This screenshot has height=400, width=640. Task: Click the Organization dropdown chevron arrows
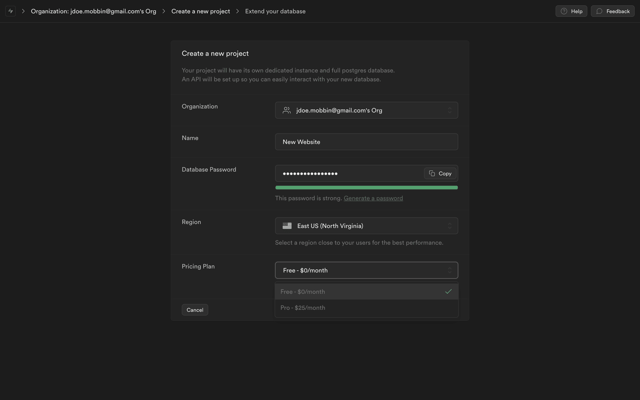449,110
